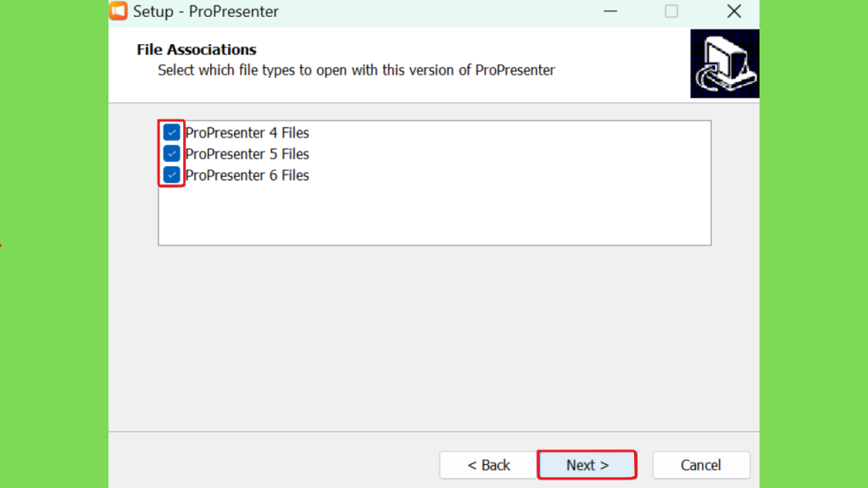
Task: Click the 'Setup - ProPresenter' window title
Action: pyautogui.click(x=206, y=12)
